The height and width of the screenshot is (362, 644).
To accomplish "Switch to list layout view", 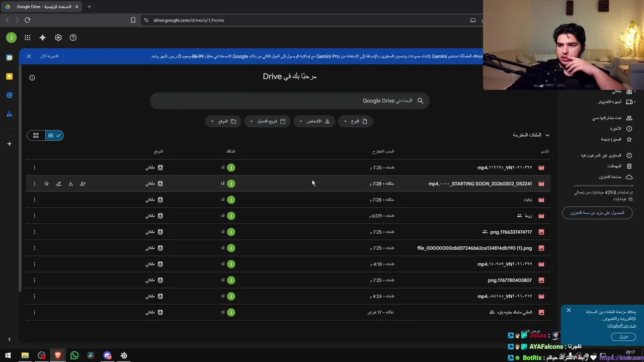I will (x=54, y=135).
